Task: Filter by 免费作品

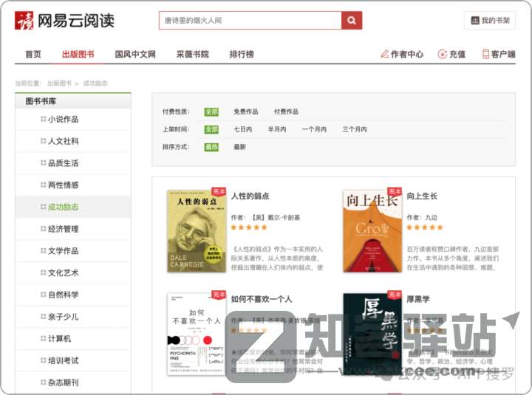Action: click(x=246, y=112)
